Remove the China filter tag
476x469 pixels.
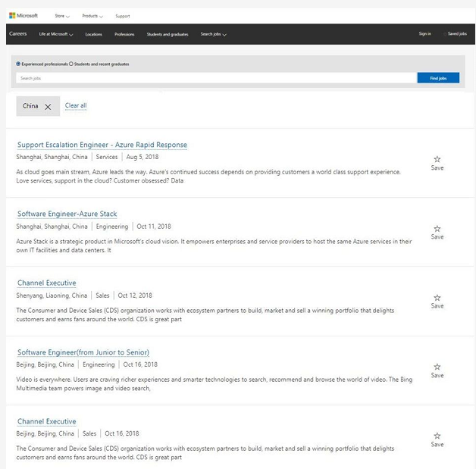[x=48, y=107]
